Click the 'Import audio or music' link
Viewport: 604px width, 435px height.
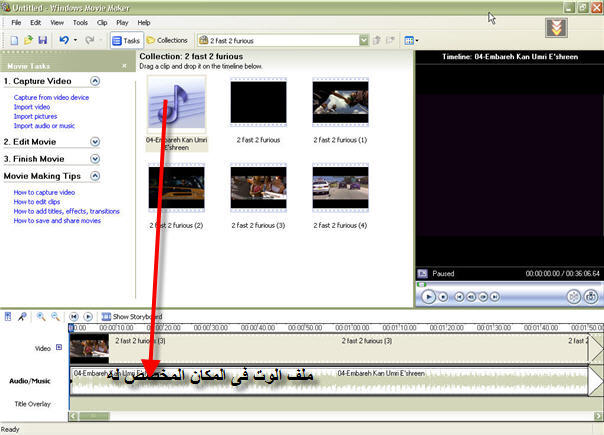tap(44, 126)
